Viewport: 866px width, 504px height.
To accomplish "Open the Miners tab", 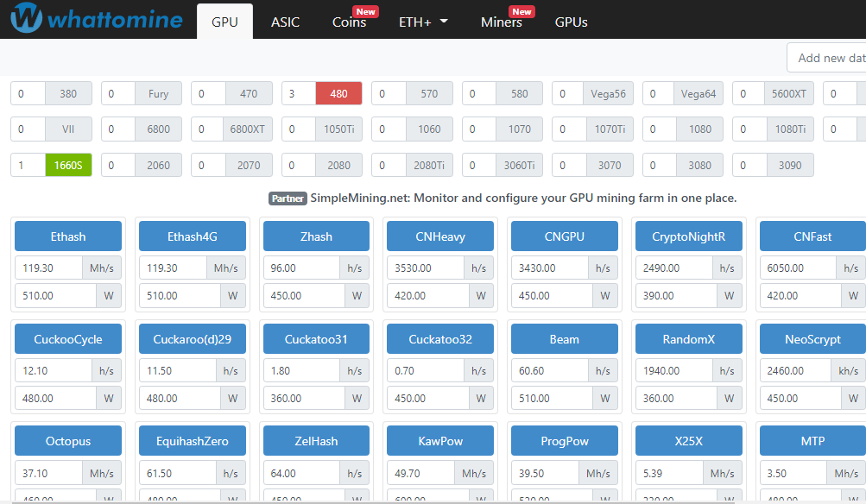I will point(502,22).
